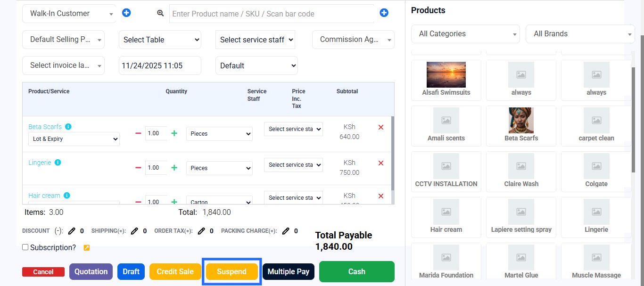Increase Hair cream quantity with plus
This screenshot has height=286, width=644.
174,202
